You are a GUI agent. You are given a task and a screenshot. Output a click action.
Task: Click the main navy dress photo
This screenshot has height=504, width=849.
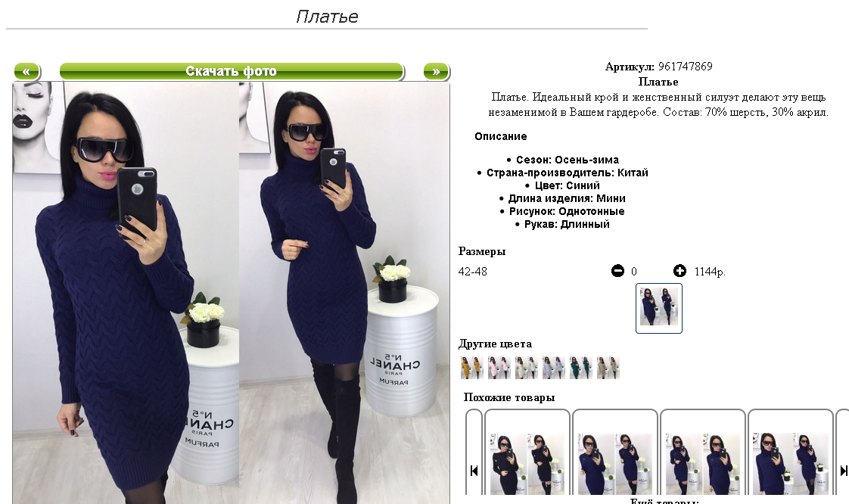pyautogui.click(x=232, y=293)
